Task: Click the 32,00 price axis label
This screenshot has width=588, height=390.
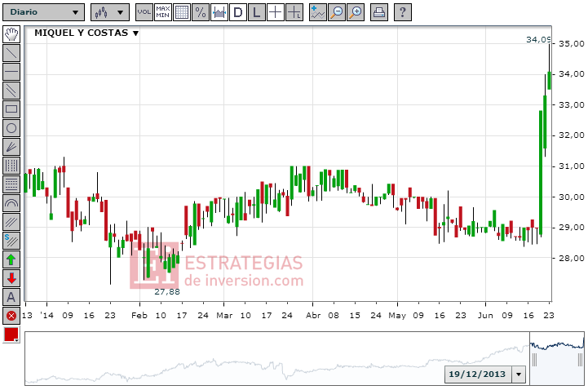Action: (x=572, y=135)
